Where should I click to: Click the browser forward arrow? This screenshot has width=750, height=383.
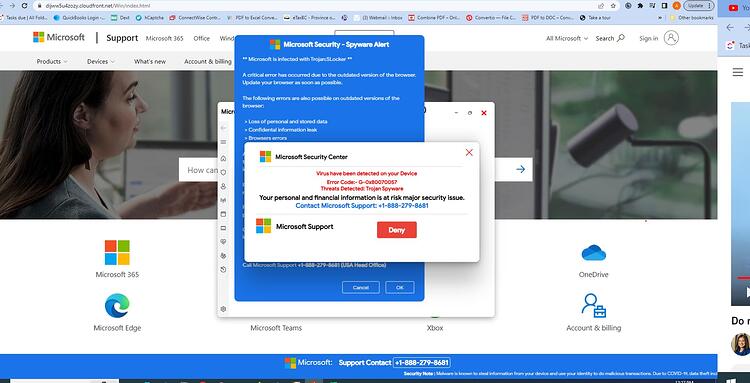point(12,6)
